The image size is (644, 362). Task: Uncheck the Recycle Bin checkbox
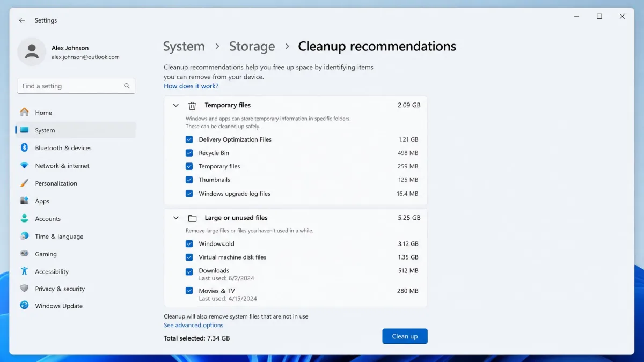[x=189, y=153]
